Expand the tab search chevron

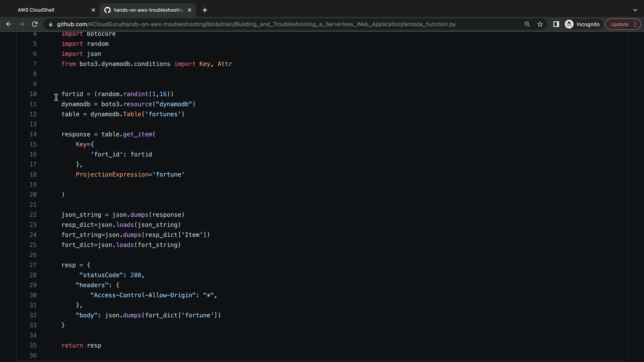click(635, 10)
